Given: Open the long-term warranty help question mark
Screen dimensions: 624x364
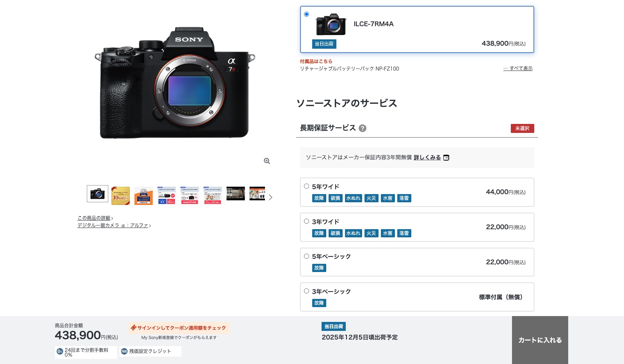Looking at the screenshot, I should pyautogui.click(x=363, y=128).
